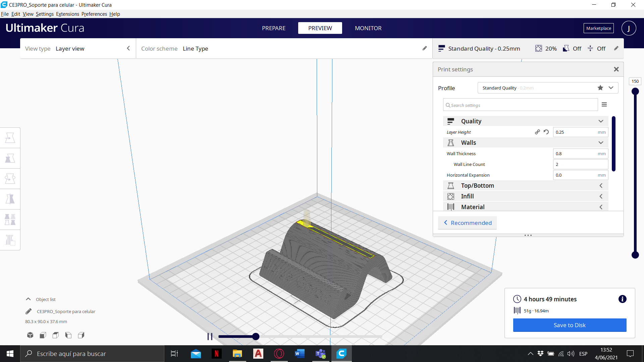This screenshot has width=644, height=362.
Task: Open the Help menu
Action: coord(115,14)
